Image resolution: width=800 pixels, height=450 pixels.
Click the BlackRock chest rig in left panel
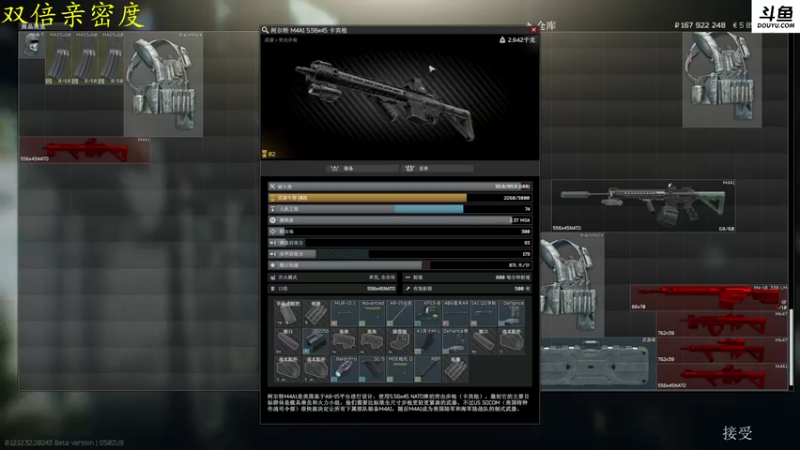(x=163, y=84)
